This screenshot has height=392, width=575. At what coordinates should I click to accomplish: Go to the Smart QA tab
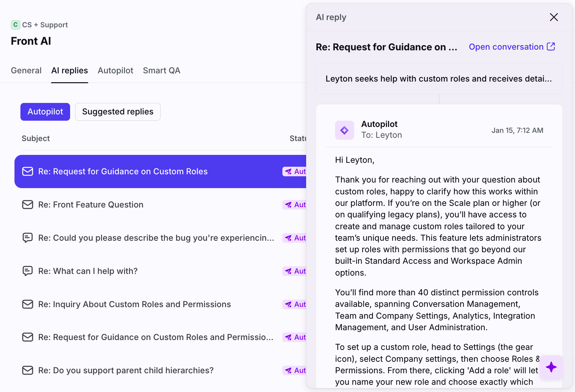(x=161, y=70)
